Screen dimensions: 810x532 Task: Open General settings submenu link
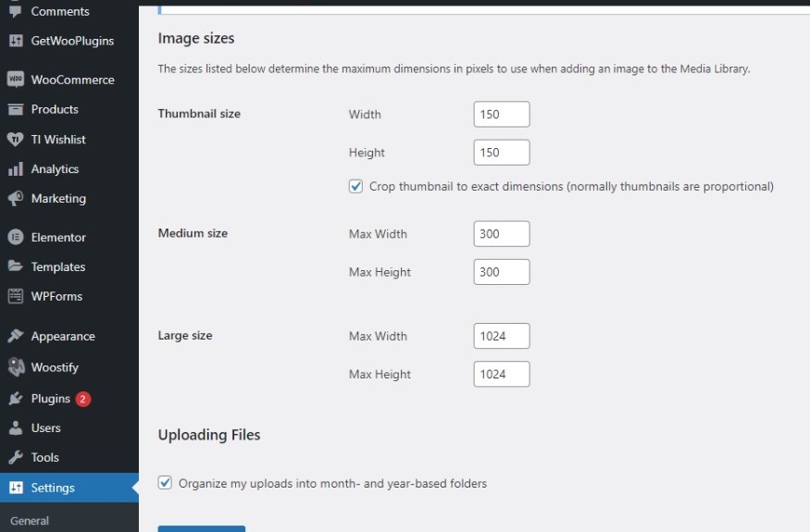pos(30,521)
